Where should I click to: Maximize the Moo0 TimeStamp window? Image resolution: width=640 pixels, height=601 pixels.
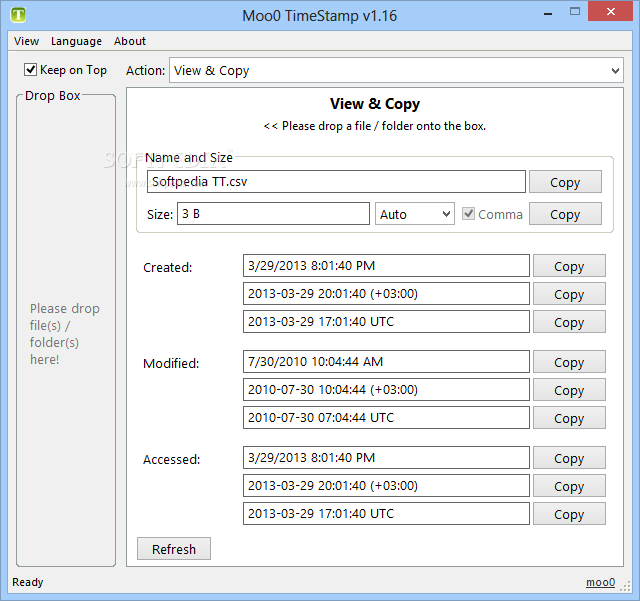click(x=575, y=11)
